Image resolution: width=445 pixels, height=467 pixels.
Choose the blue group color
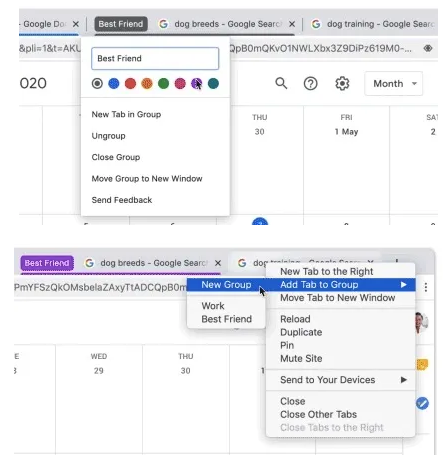pyautogui.click(x=114, y=83)
